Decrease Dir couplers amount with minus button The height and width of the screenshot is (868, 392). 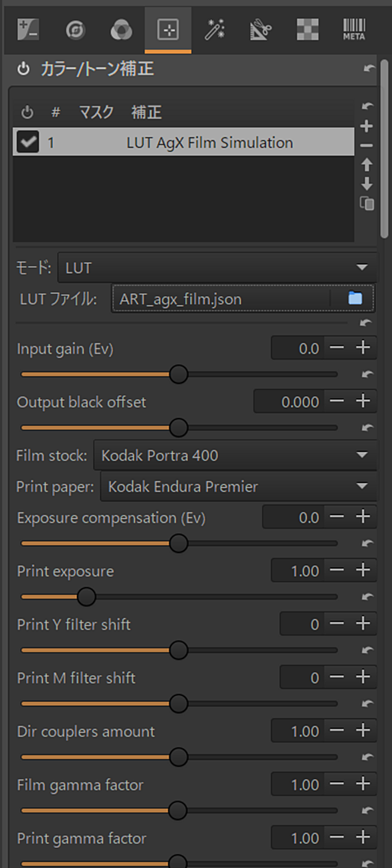pos(338,731)
